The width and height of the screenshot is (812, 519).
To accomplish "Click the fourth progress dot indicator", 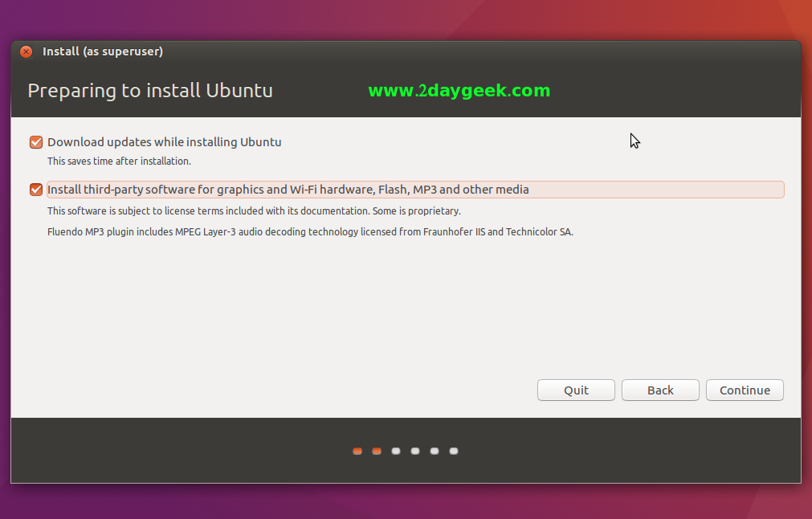I will tap(415, 451).
